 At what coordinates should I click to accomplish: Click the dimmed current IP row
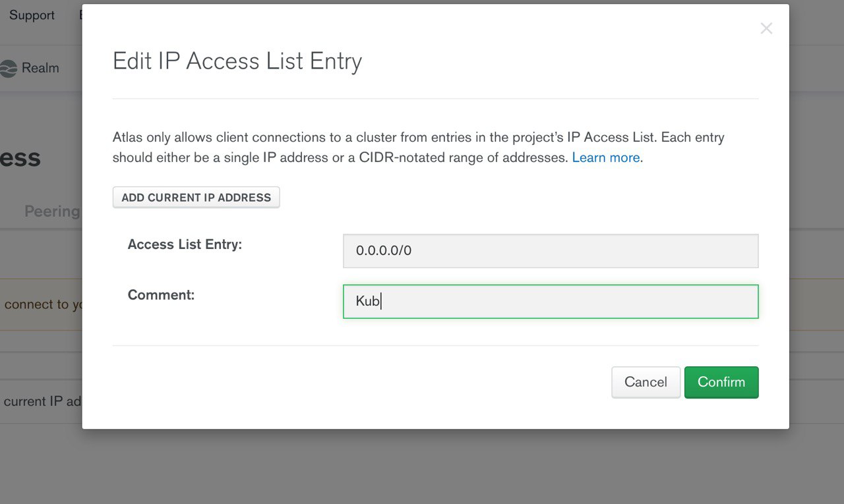(41, 401)
